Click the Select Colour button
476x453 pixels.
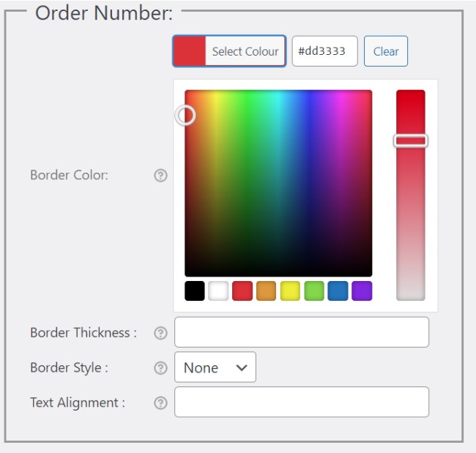229,51
